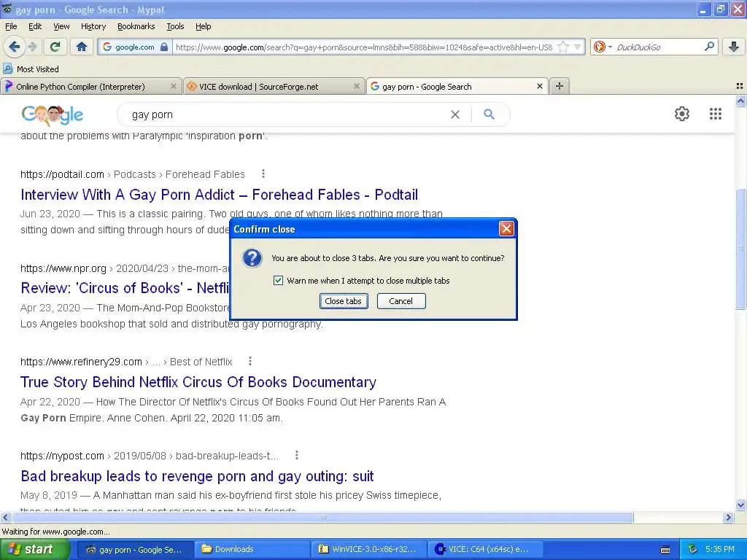This screenshot has width=747, height=560.
Task: Click the vertical scrollbar down arrow
Action: 741,505
